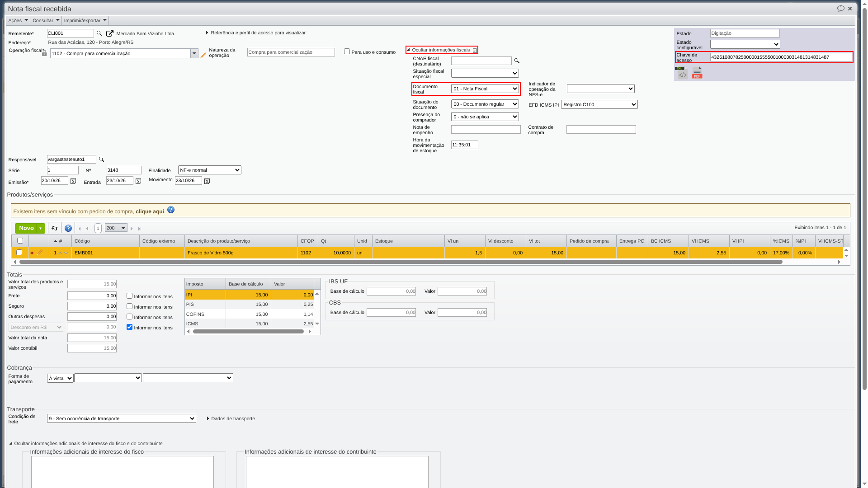The height and width of the screenshot is (488, 868).
Task: Uncheck Informar nos itens for Desconto
Action: click(129, 327)
